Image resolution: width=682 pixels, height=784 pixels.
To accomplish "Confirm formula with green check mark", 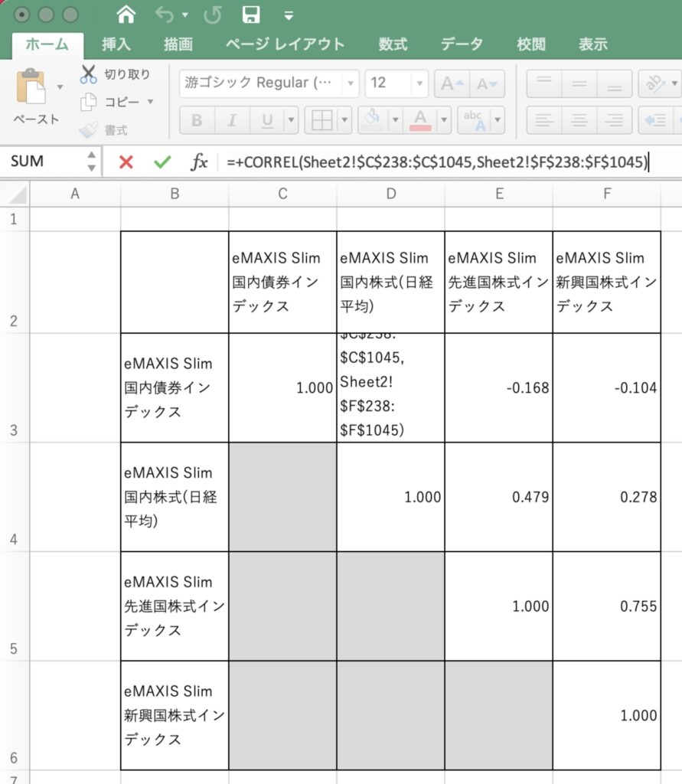I will [162, 162].
